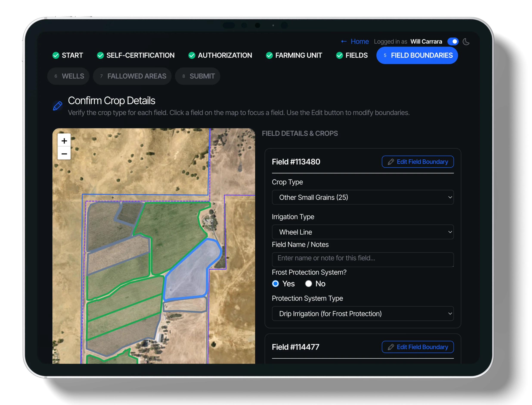Zoom in on the map with the plus control
532x405 pixels.
tap(64, 141)
